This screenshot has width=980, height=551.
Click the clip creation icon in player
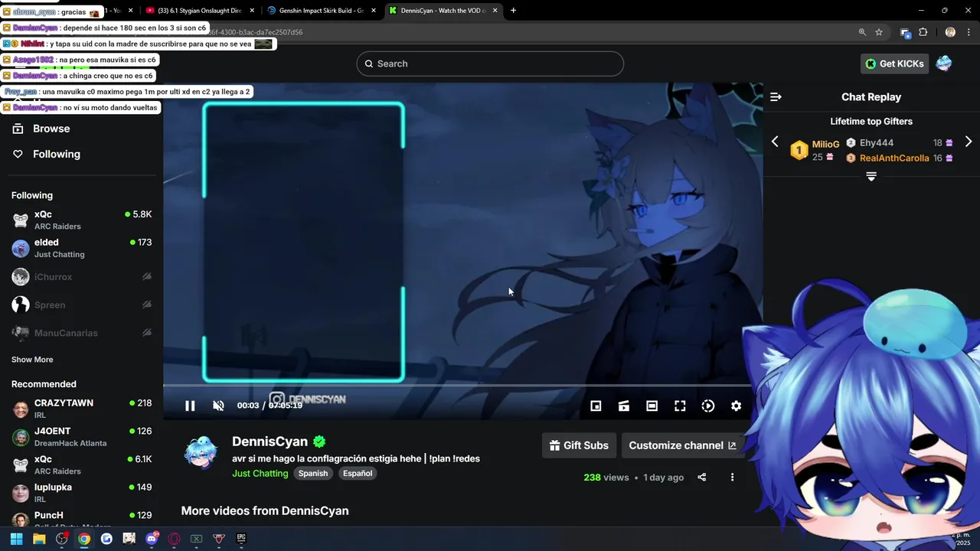[x=624, y=406]
